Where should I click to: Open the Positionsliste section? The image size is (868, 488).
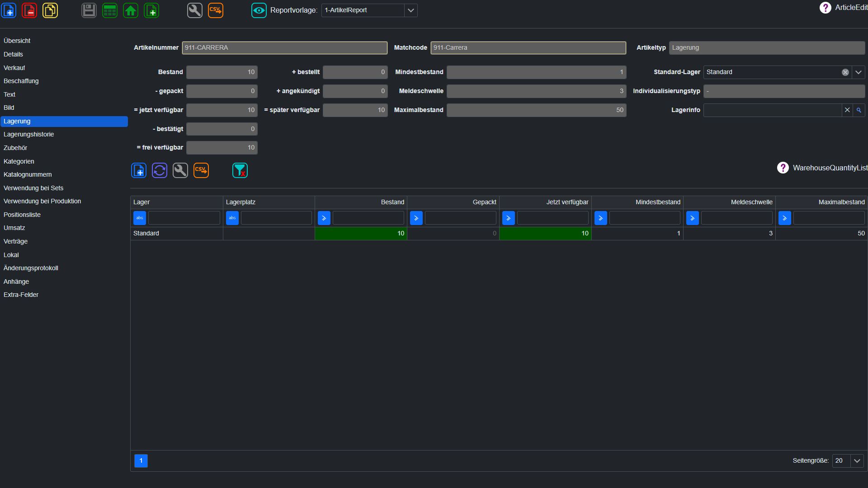pos(64,215)
